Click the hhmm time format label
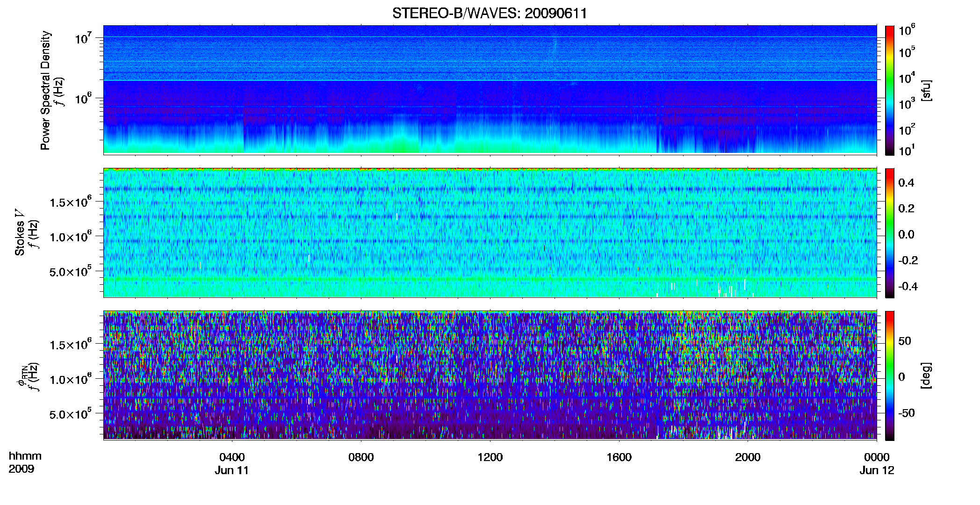980x505 pixels. click(25, 456)
